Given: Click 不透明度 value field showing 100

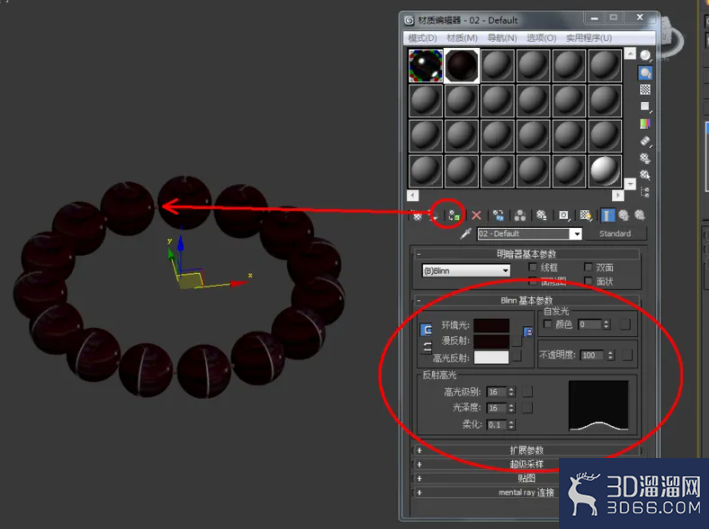Looking at the screenshot, I should 593,355.
